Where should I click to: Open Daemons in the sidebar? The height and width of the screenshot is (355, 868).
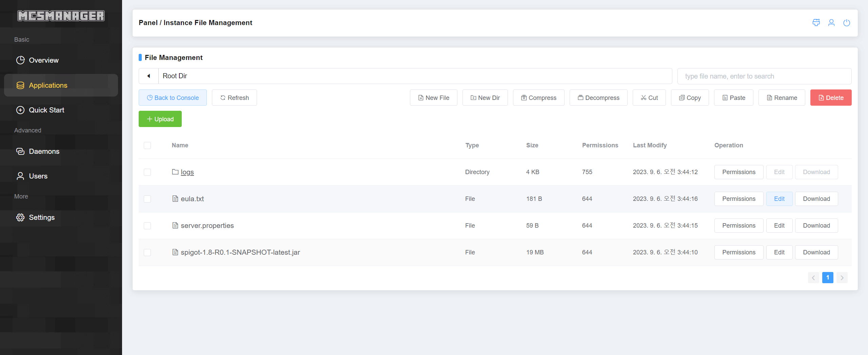click(61, 151)
